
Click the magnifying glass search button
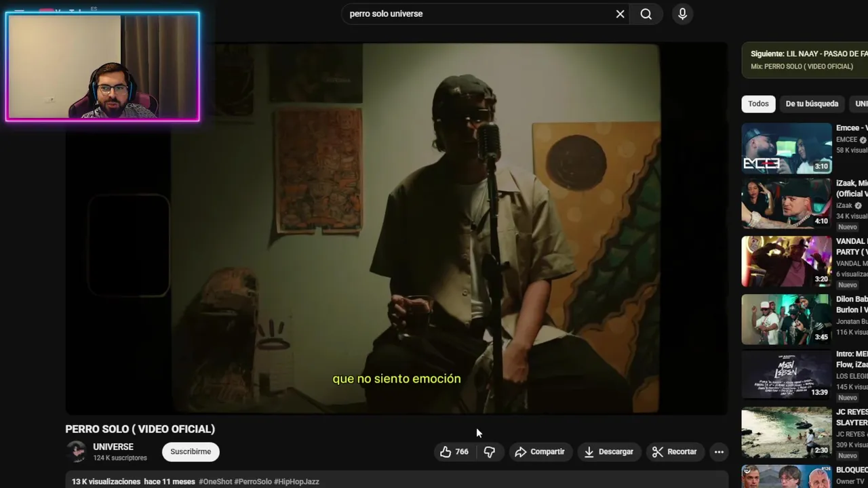(x=646, y=14)
